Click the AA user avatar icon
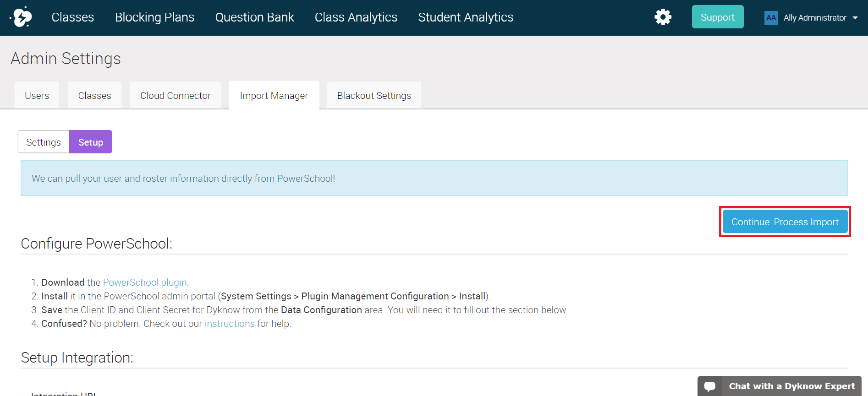The height and width of the screenshot is (396, 868). click(x=771, y=18)
